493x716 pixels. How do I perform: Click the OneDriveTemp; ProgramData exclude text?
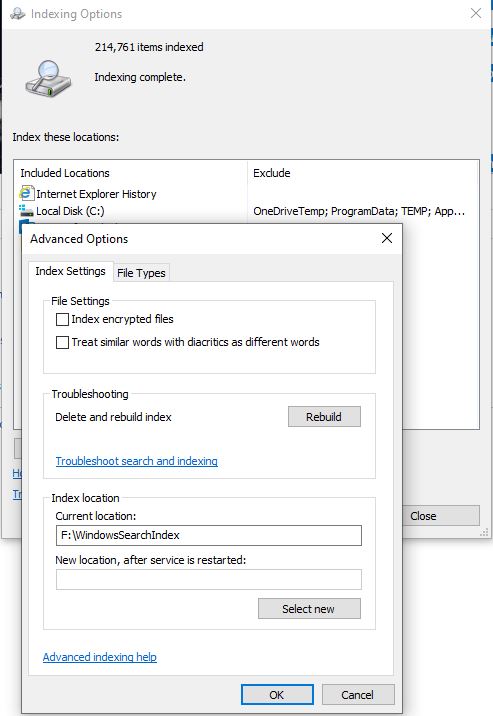[x=359, y=211]
